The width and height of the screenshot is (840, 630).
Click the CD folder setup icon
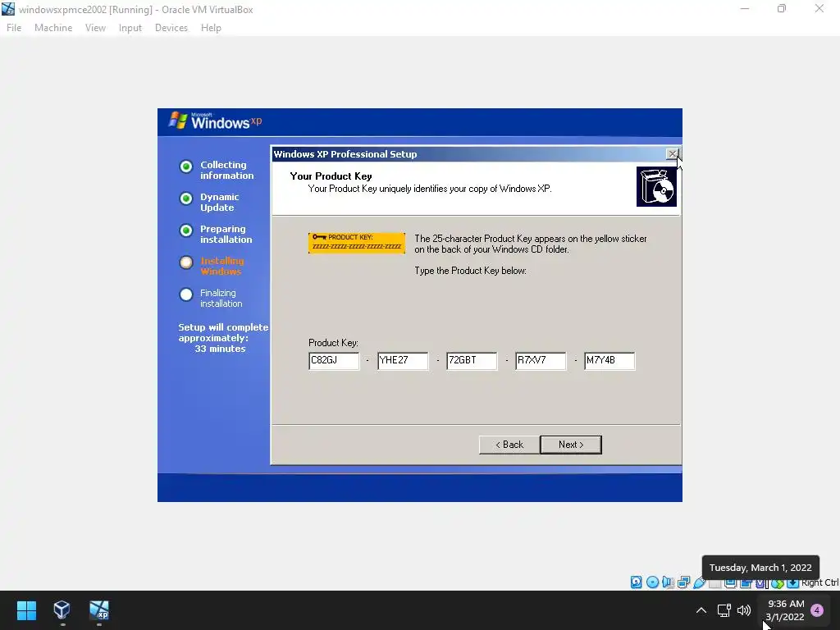pyautogui.click(x=656, y=186)
